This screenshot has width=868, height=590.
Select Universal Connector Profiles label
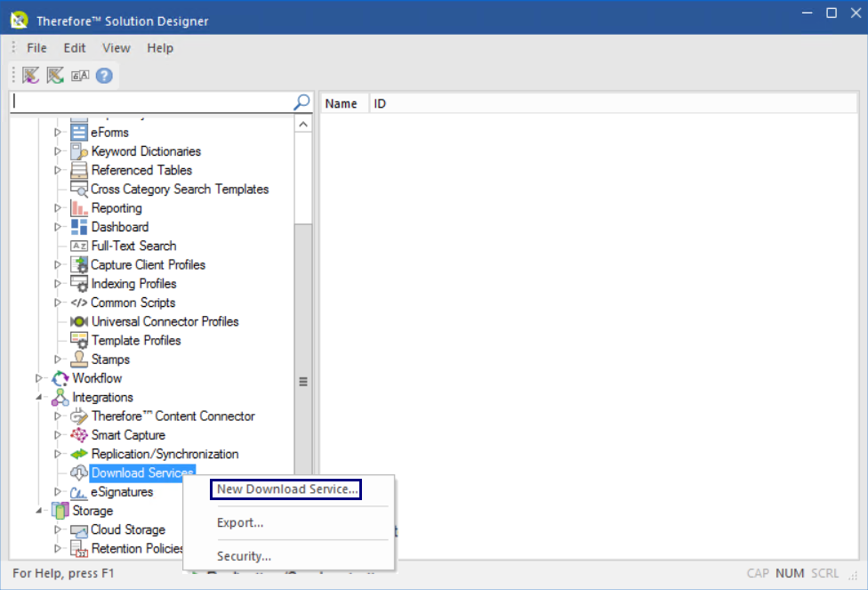(x=165, y=321)
